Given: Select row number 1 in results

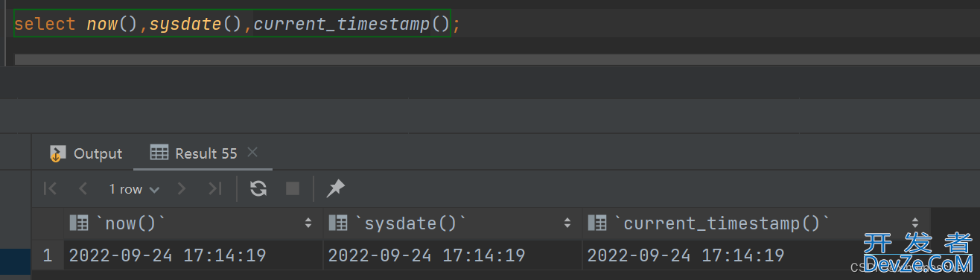Looking at the screenshot, I should click(48, 255).
